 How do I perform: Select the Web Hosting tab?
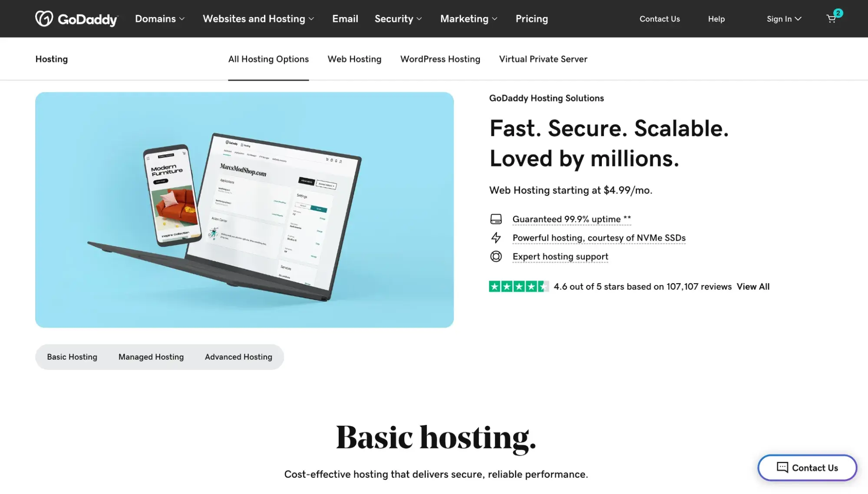click(x=354, y=59)
